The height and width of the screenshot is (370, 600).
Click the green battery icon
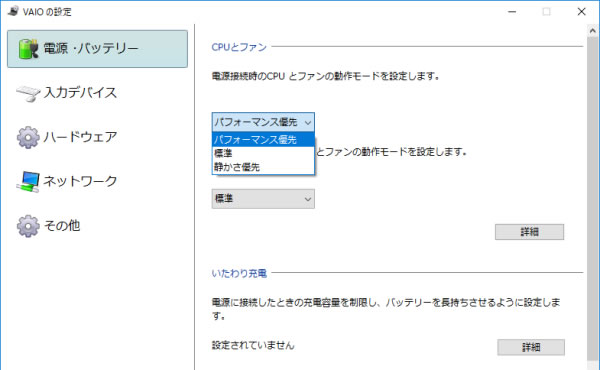click(x=28, y=49)
